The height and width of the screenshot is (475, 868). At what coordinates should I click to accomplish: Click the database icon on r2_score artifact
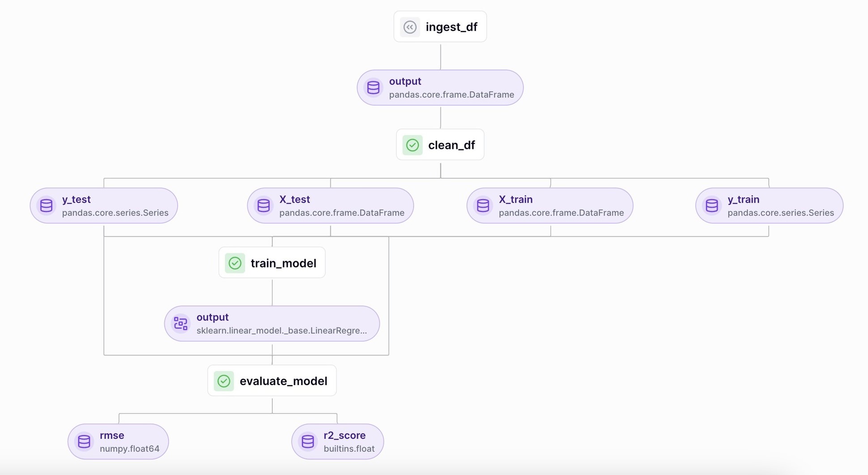[308, 441]
